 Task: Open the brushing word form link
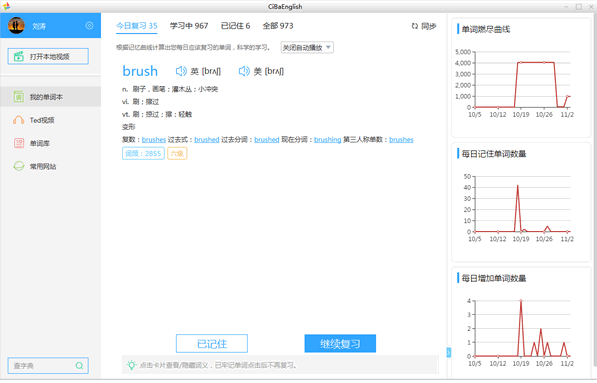point(327,140)
